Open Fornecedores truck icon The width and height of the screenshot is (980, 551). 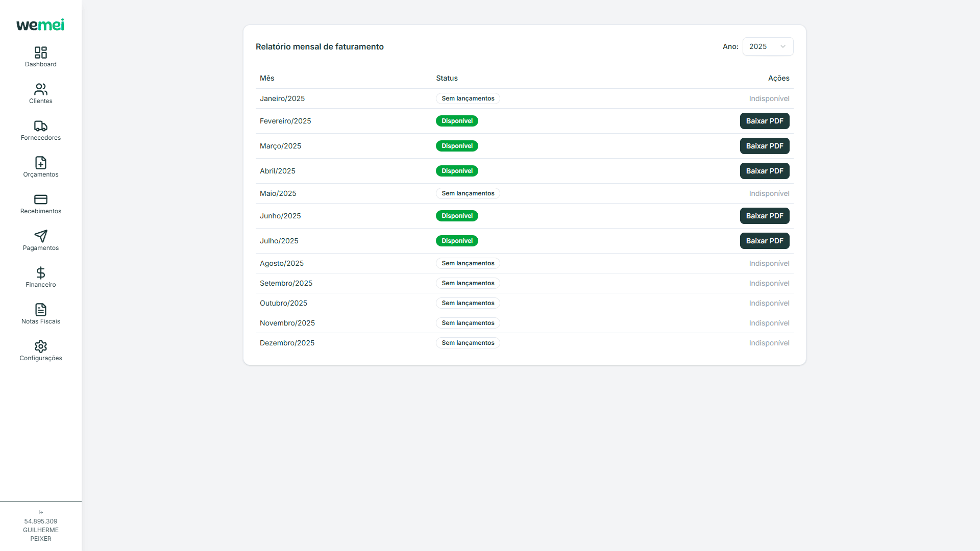point(41,126)
